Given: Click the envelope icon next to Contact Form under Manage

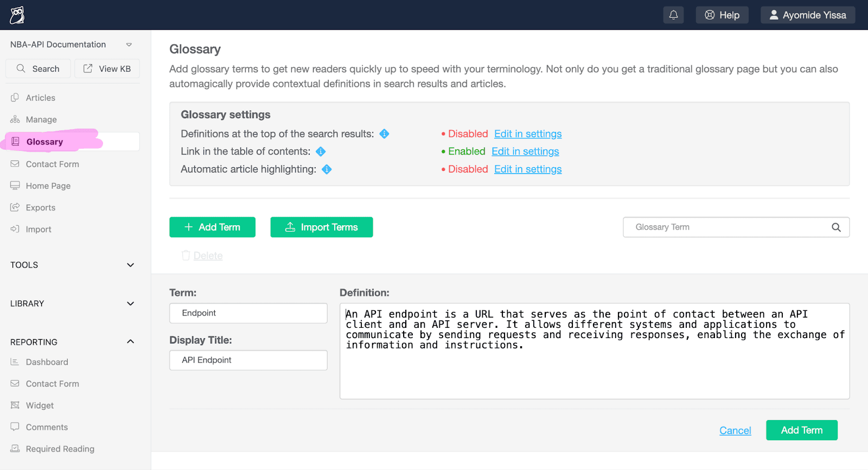Looking at the screenshot, I should point(15,164).
